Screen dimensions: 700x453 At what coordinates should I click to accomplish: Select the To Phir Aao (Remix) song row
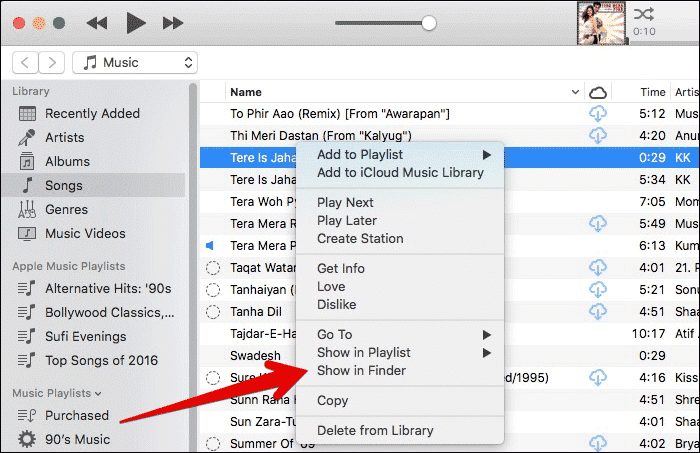point(450,113)
